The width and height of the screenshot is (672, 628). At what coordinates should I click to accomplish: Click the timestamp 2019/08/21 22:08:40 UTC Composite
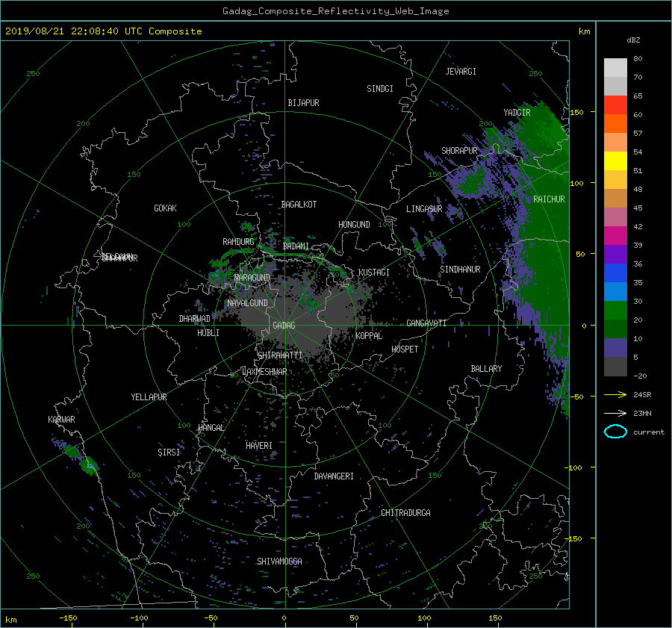103,31
